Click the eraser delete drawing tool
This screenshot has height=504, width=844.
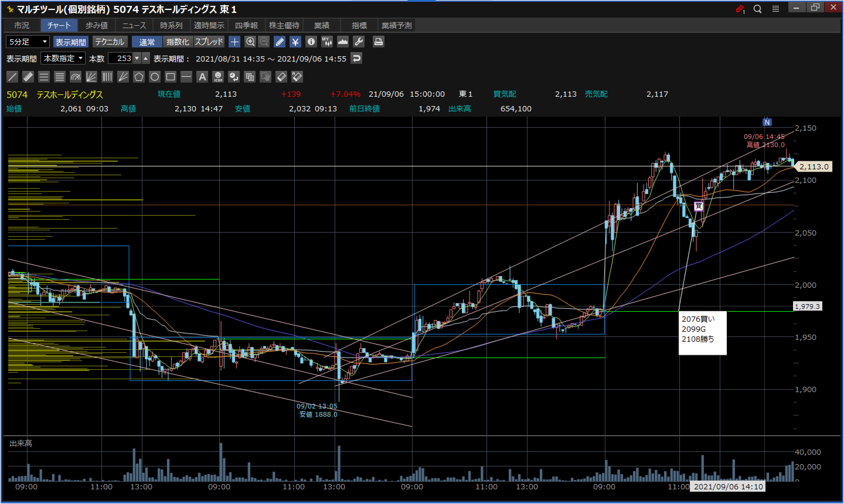[x=281, y=77]
